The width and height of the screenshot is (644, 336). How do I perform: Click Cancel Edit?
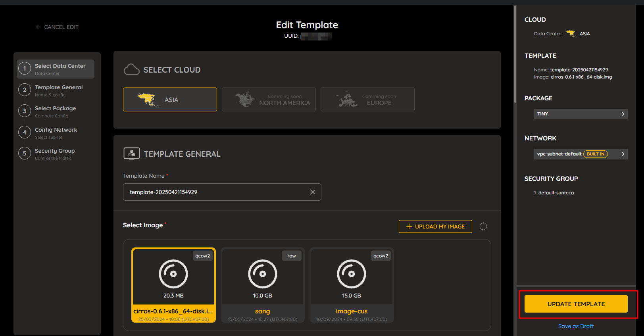tap(57, 27)
